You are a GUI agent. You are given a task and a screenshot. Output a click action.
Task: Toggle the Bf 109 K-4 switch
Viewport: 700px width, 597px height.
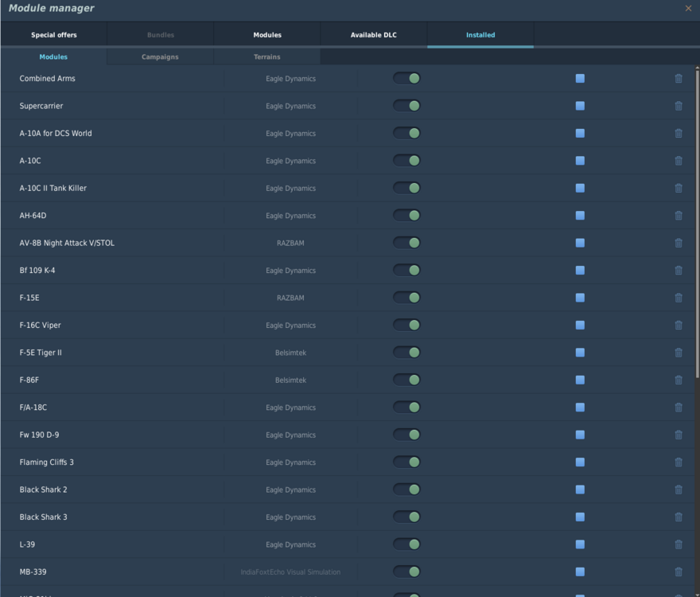point(406,271)
